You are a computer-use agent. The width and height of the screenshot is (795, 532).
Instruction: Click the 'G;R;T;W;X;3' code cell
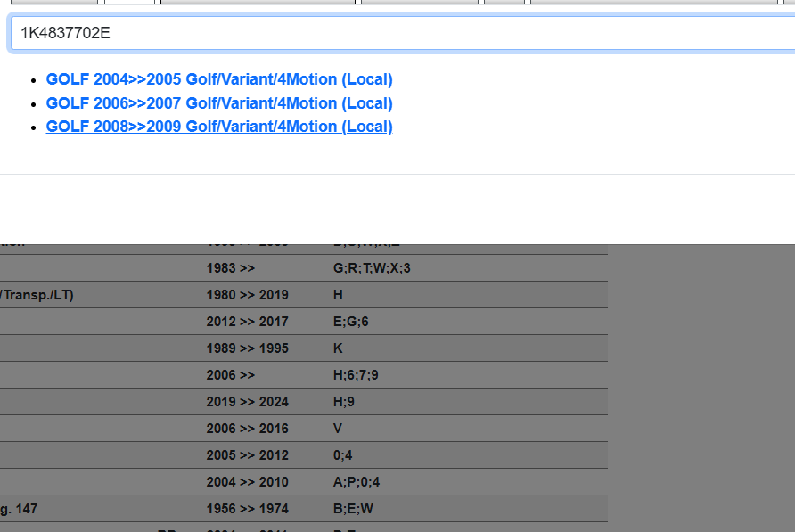[x=372, y=268]
